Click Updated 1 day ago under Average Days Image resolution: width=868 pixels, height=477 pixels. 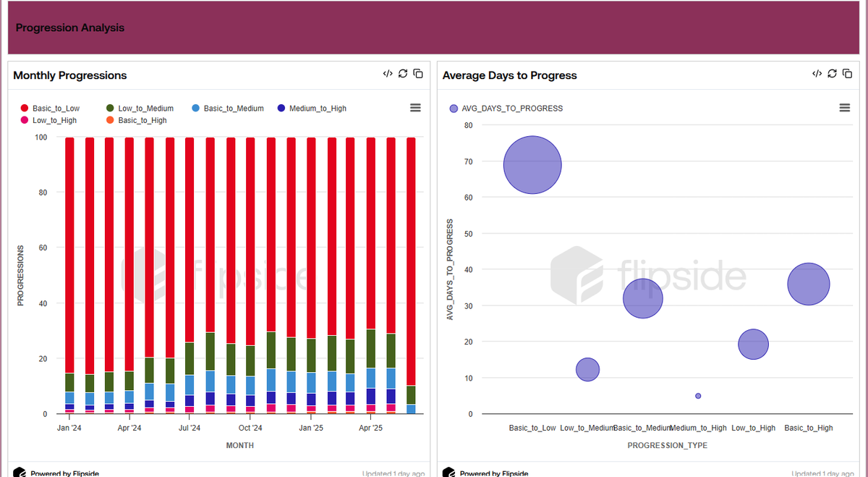(x=823, y=473)
